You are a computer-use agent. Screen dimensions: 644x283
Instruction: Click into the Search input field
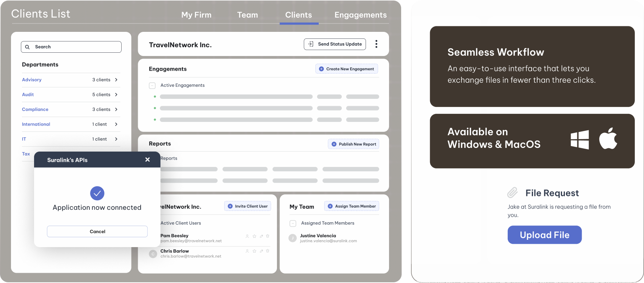pyautogui.click(x=71, y=47)
